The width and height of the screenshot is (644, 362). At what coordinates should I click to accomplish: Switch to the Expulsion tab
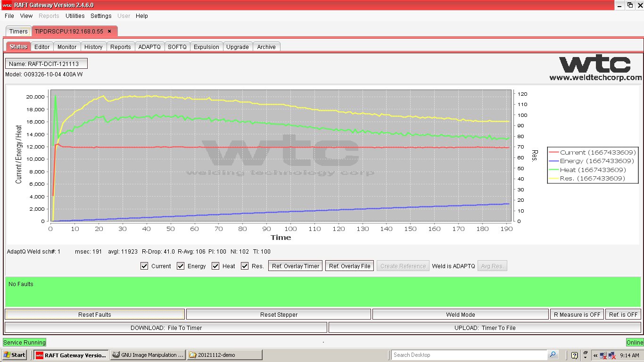click(x=206, y=47)
